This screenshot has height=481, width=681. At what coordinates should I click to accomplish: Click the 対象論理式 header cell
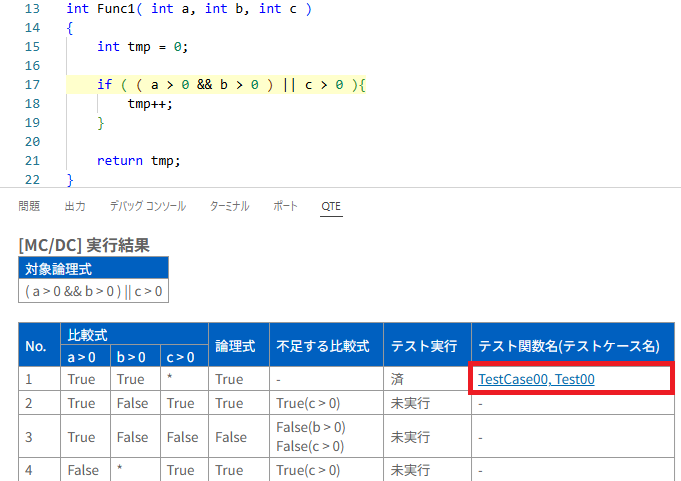93,269
